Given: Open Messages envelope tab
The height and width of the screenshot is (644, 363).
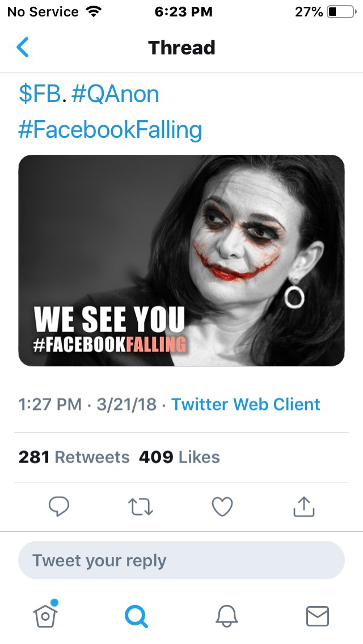Looking at the screenshot, I should [317, 616].
